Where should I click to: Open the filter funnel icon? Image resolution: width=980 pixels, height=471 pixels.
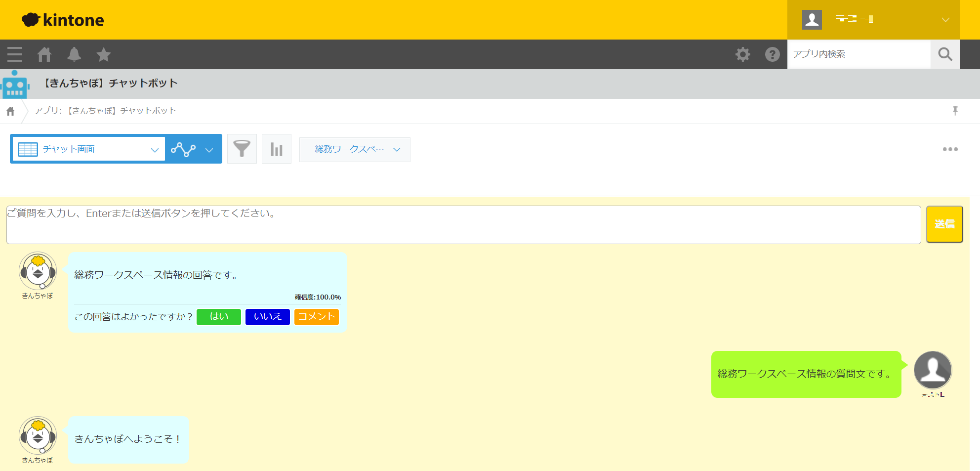click(x=242, y=149)
